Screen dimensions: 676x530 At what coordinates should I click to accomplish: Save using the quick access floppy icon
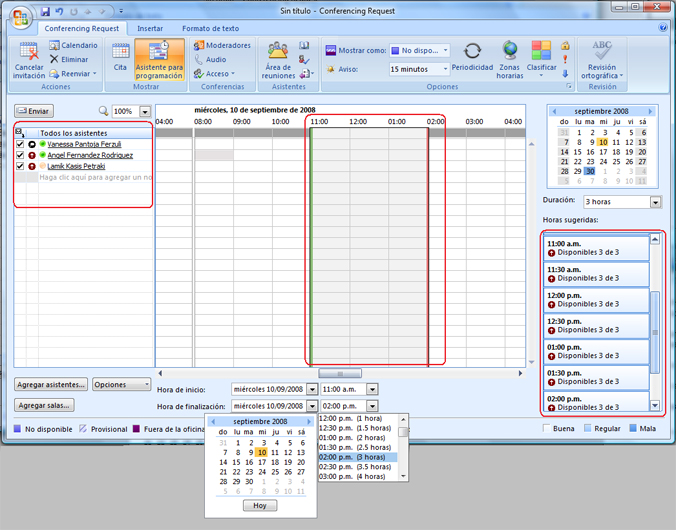pos(45,12)
